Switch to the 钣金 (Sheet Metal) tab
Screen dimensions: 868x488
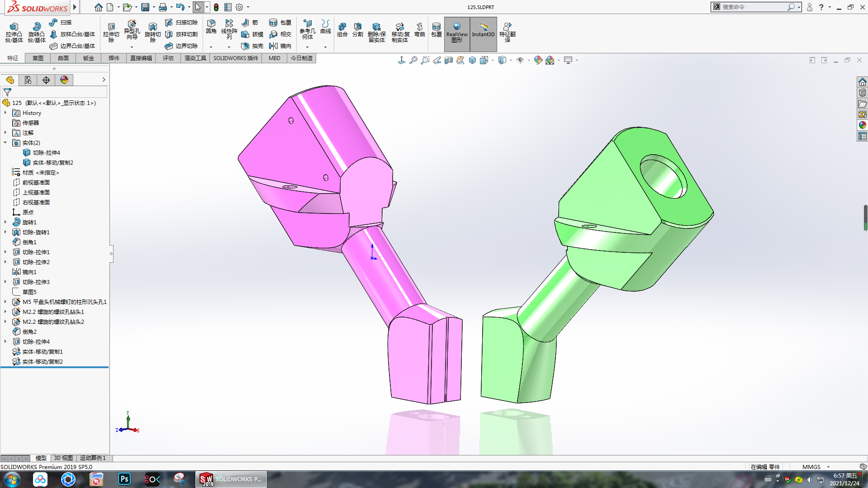(89, 58)
